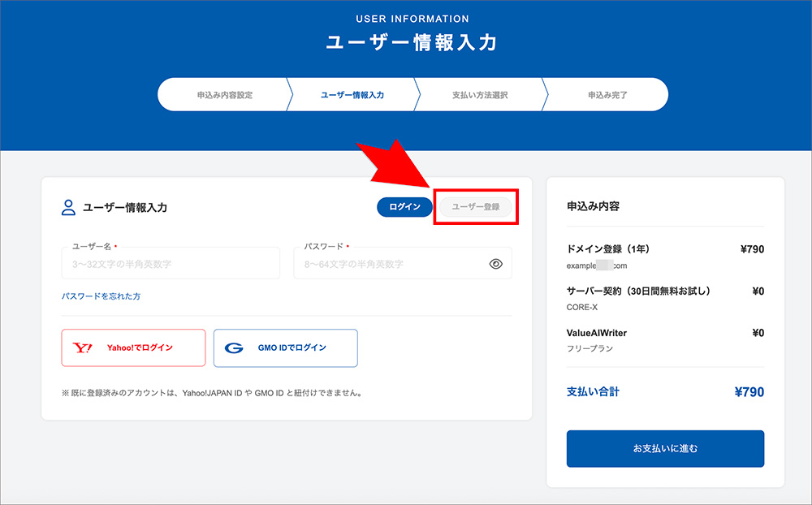The height and width of the screenshot is (505, 812).
Task: Show the password using the eye icon
Action: coord(496,263)
